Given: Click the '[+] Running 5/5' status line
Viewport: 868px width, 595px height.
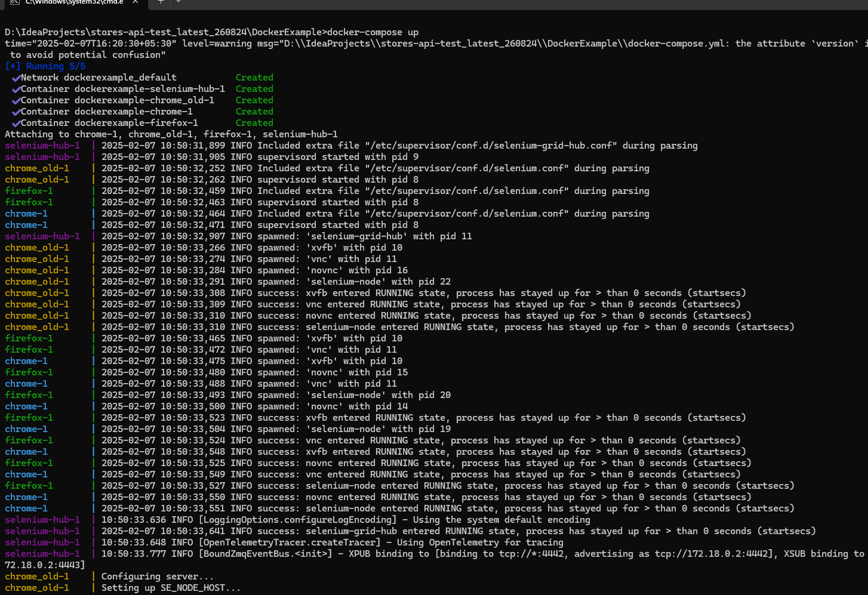Looking at the screenshot, I should pos(45,66).
